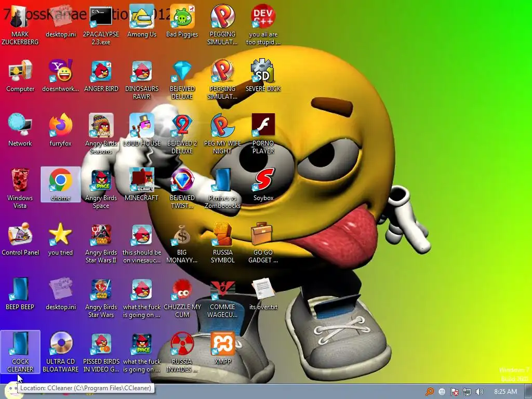
Task: Open the Action Center flag icon
Action: point(454,392)
